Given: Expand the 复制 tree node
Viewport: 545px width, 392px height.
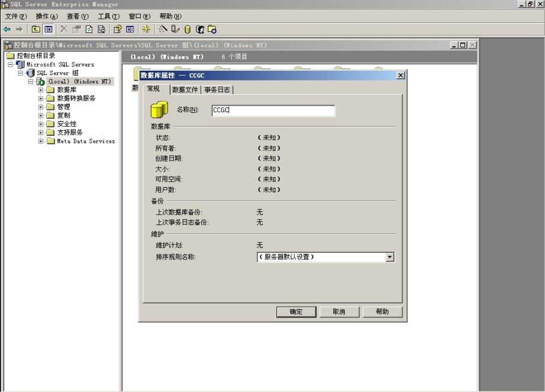Looking at the screenshot, I should tap(41, 115).
